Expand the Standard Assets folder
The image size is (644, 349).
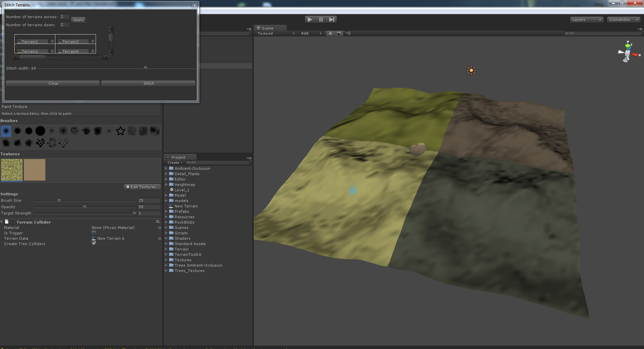(166, 244)
